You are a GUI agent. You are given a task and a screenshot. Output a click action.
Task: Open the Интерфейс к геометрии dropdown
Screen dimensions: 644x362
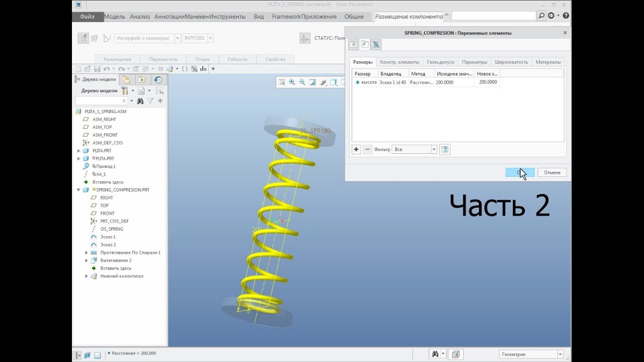(147, 38)
